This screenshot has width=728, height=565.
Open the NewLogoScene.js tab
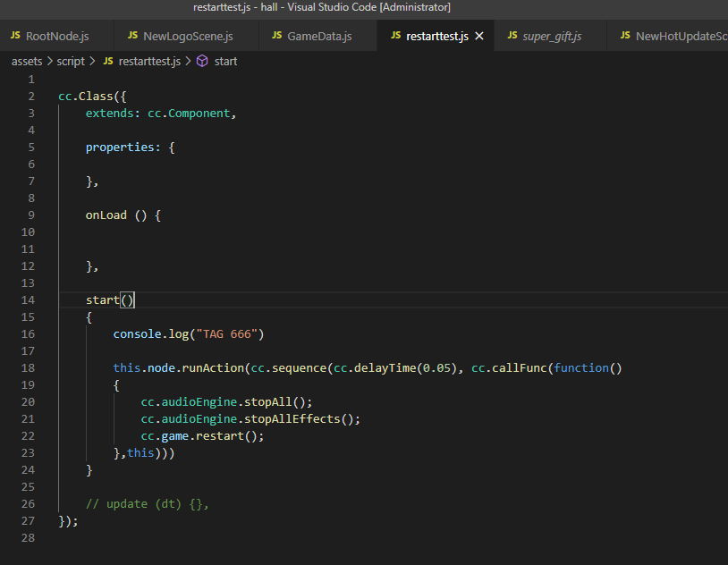(187, 36)
